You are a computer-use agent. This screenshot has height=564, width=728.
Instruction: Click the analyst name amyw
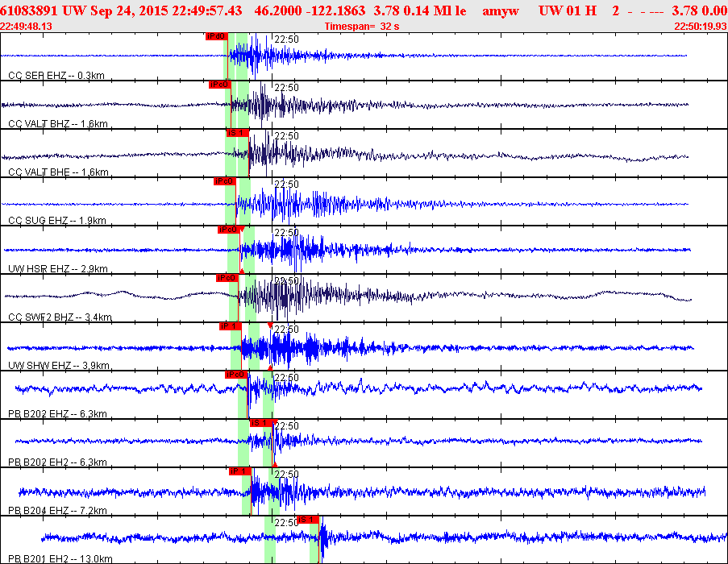(x=501, y=10)
